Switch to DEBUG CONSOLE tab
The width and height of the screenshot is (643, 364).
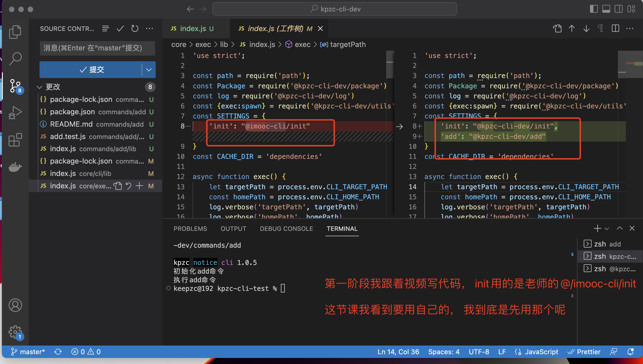(286, 228)
